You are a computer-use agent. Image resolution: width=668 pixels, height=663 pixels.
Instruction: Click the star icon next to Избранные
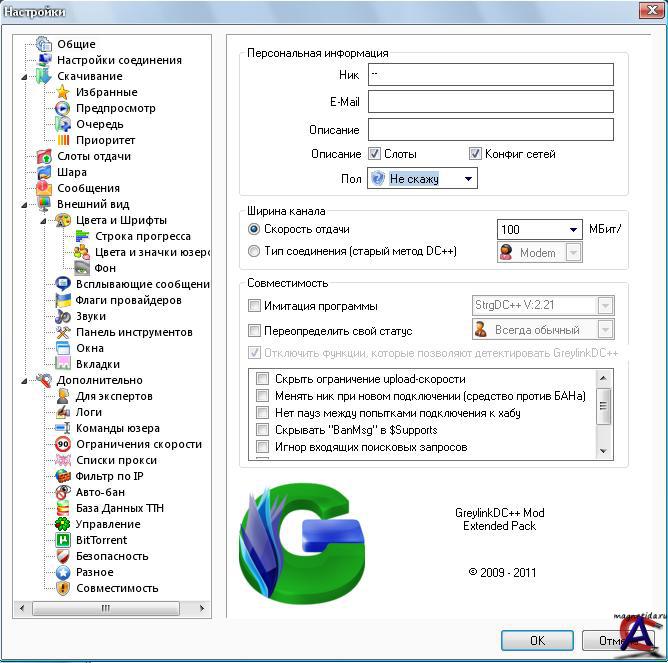click(x=63, y=92)
